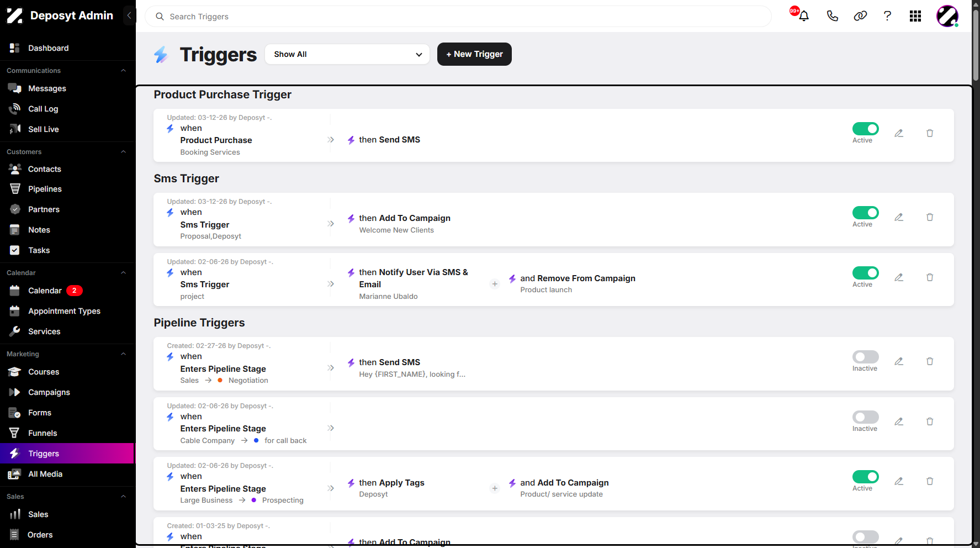Edit the Product Purchase trigger
Viewport: 980px width, 548px height.
tap(899, 133)
